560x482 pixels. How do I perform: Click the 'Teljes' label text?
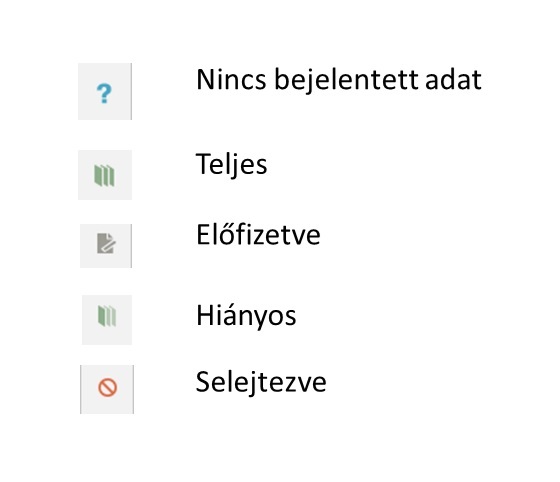[x=231, y=165]
